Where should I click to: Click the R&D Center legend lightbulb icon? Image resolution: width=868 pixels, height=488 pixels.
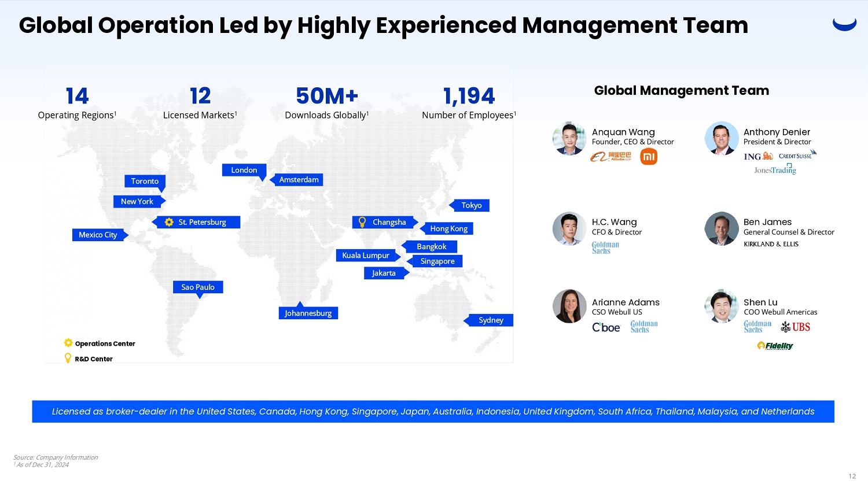pos(68,358)
